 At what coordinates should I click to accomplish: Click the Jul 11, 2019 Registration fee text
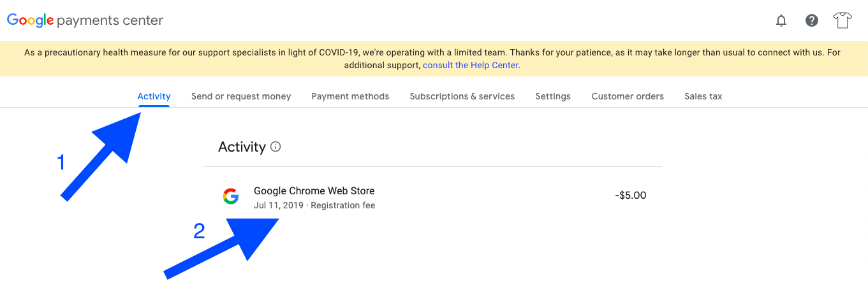point(314,206)
